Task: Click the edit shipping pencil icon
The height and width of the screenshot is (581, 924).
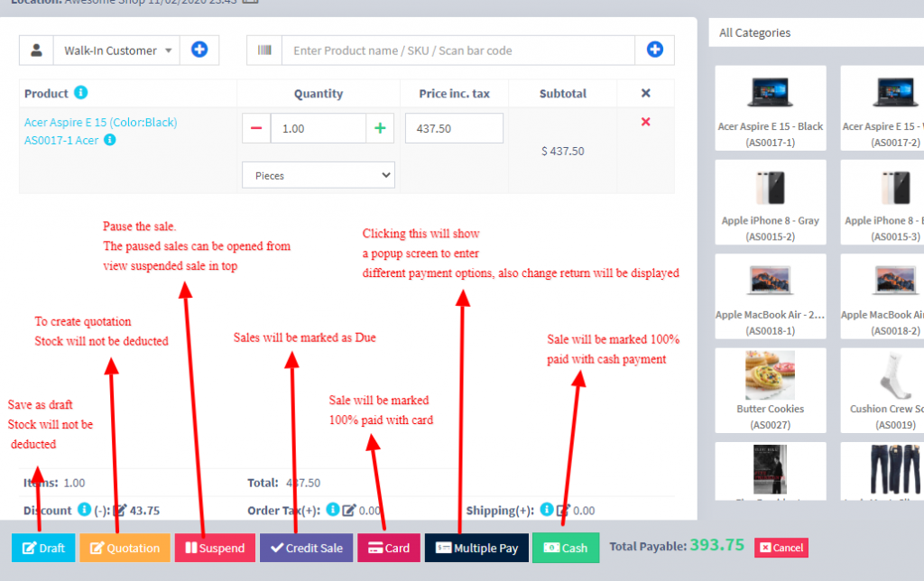Action: [563, 511]
